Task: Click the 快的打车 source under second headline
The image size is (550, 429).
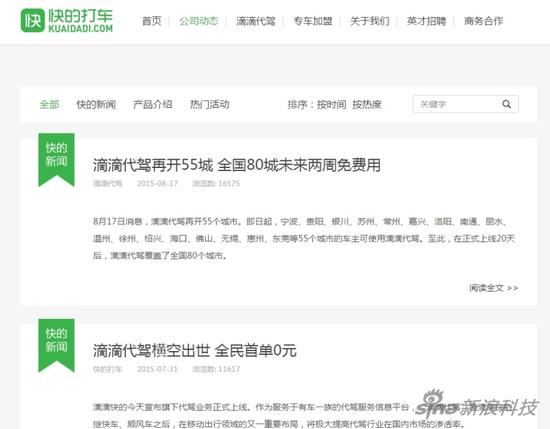Action: point(107,369)
